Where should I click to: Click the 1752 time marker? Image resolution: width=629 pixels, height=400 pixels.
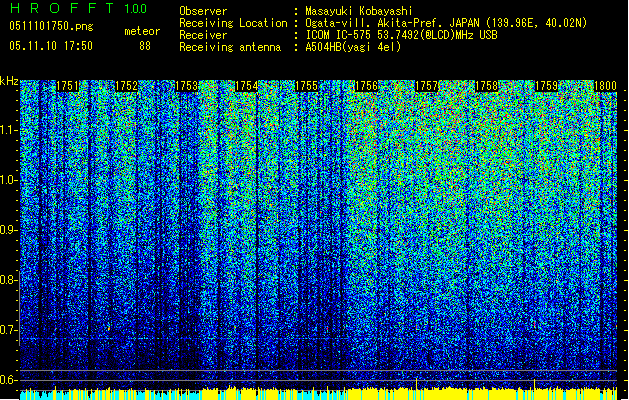[126, 86]
